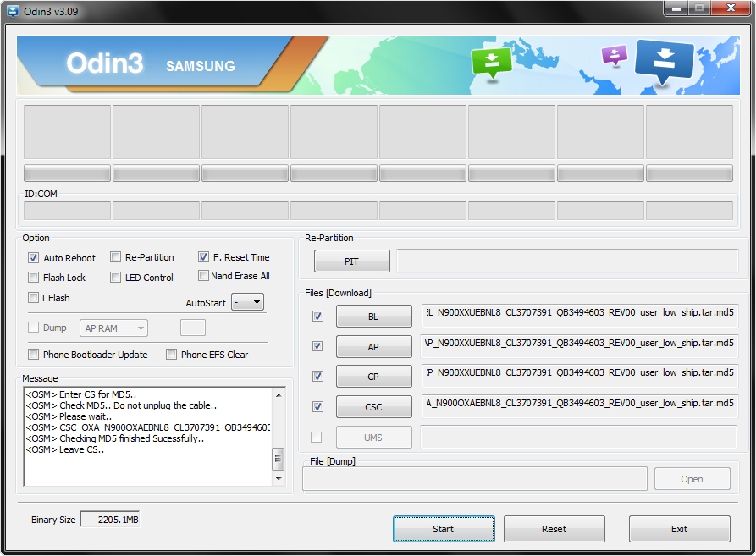Enable Nand Erase All checkbox
756x556 pixels.
click(x=204, y=276)
